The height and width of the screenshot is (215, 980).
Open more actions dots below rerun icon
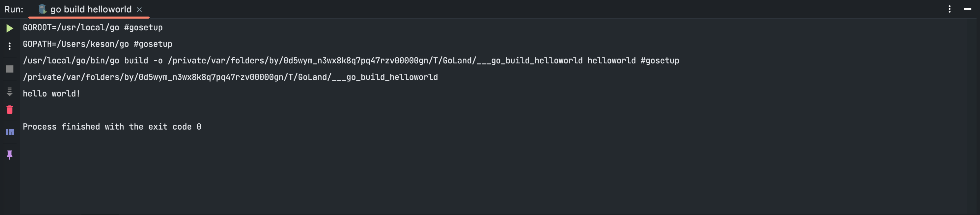point(10,47)
